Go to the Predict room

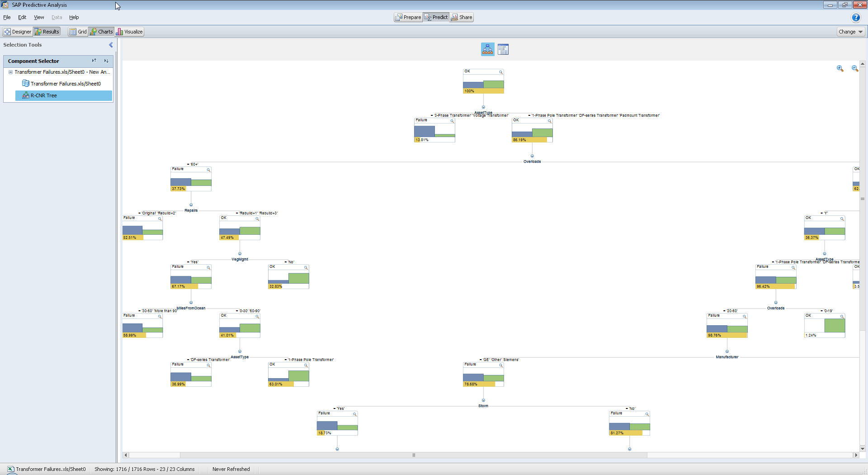[436, 17]
